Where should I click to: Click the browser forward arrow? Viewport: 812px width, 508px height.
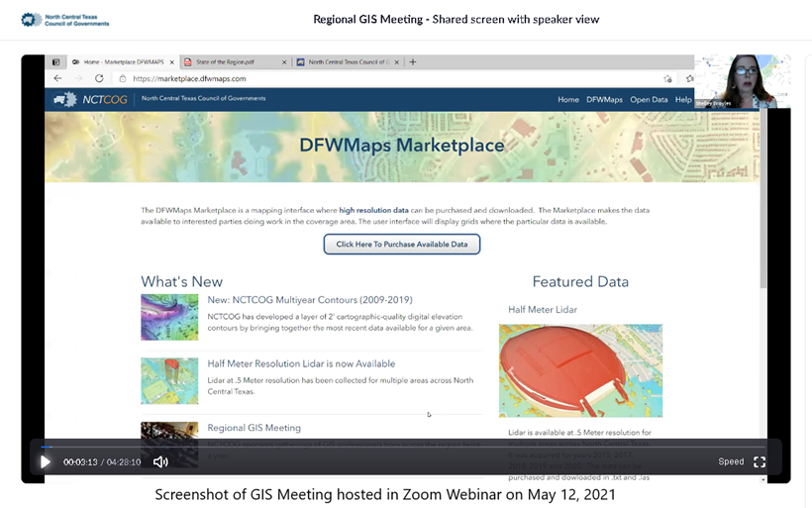coord(78,78)
